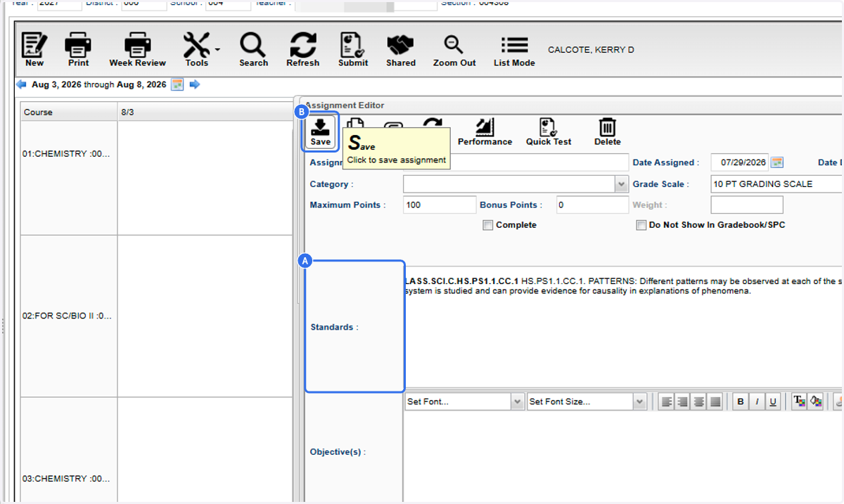The height and width of the screenshot is (504, 844).
Task: Open the Week Review print icon
Action: point(137,50)
